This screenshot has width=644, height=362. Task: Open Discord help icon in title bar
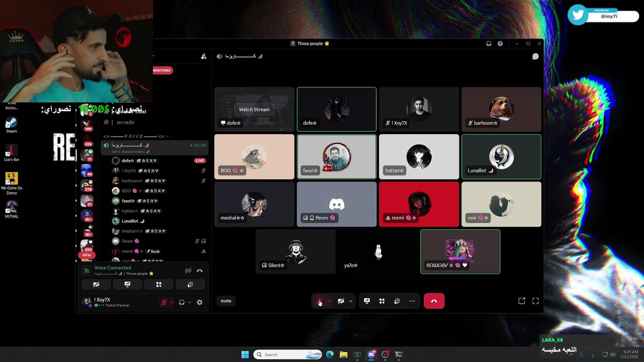500,44
